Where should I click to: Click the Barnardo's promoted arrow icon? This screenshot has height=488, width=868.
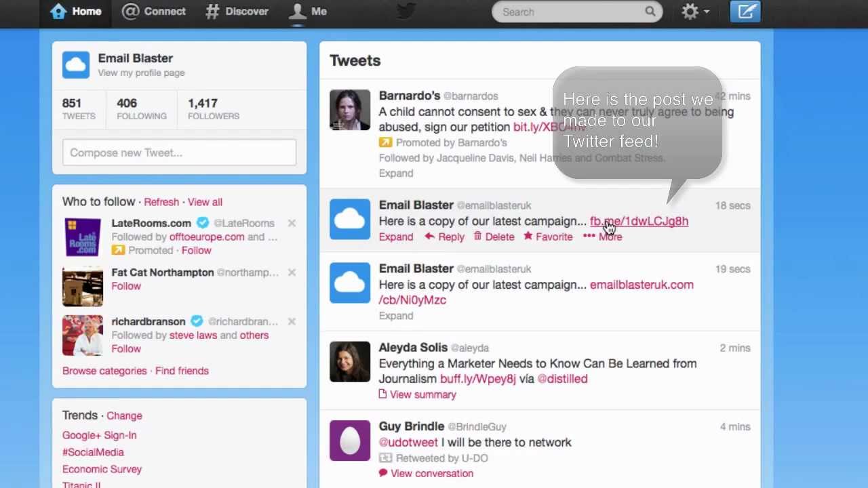[x=385, y=142]
